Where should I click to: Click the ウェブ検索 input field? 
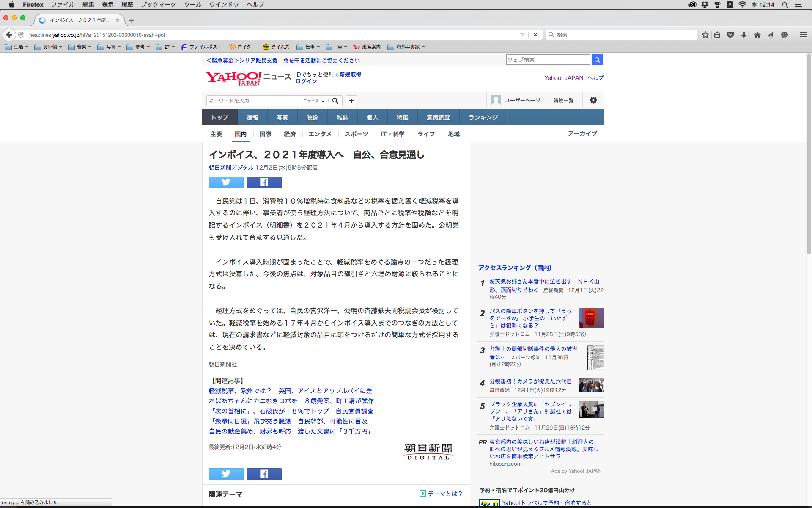(x=547, y=60)
